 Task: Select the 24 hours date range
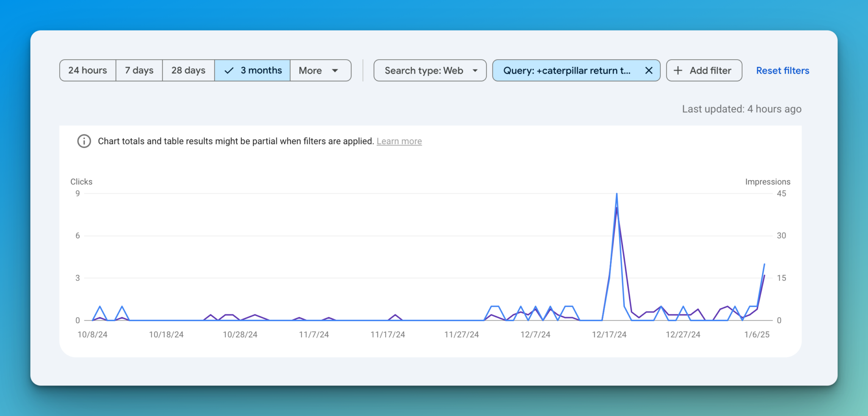click(x=88, y=70)
